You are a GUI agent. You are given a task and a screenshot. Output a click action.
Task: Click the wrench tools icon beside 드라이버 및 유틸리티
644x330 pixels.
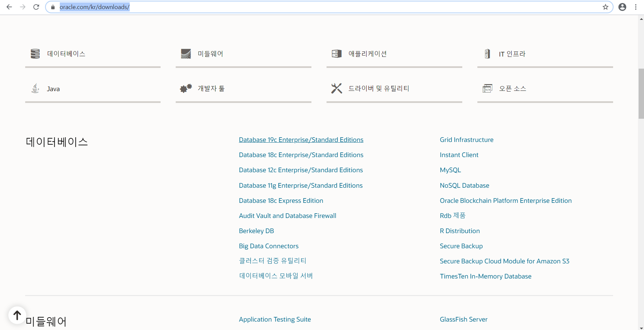coord(337,88)
